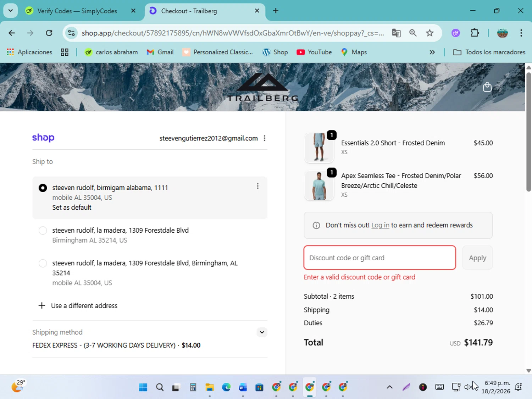Open Word from taskbar
532x399 pixels.
point(243,387)
